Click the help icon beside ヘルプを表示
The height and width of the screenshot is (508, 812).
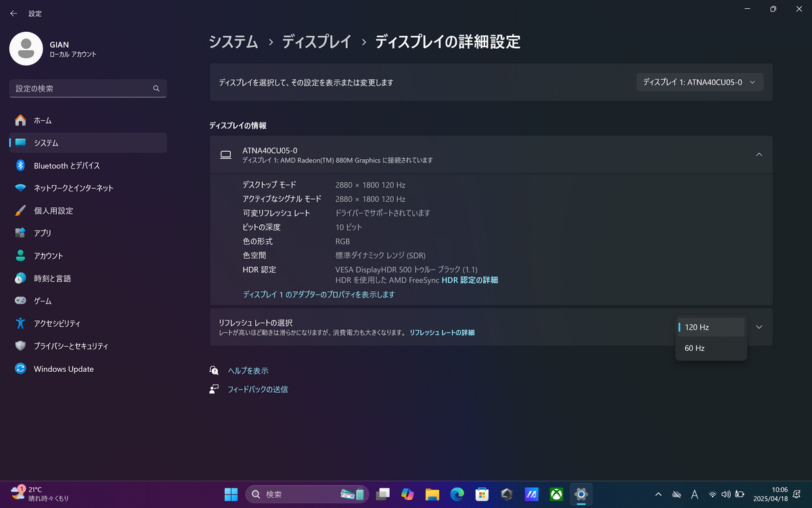[215, 371]
